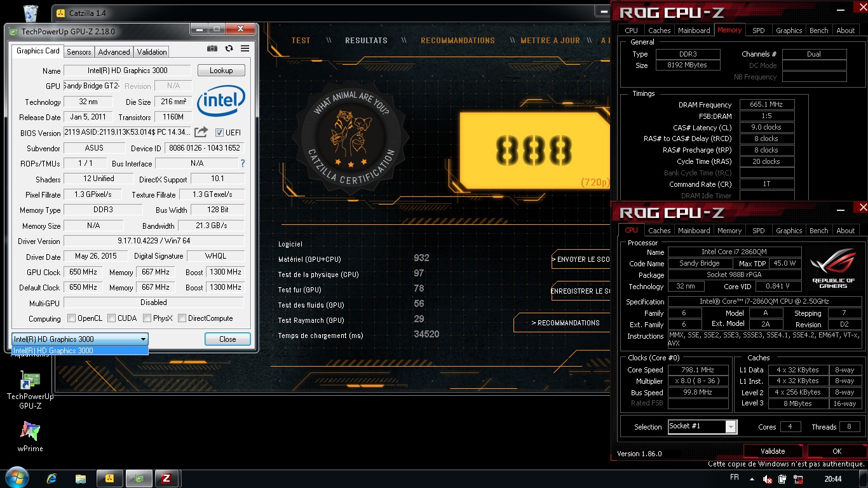This screenshot has width=868, height=488.
Task: Click Validate in CPU-Z
Action: (x=773, y=451)
